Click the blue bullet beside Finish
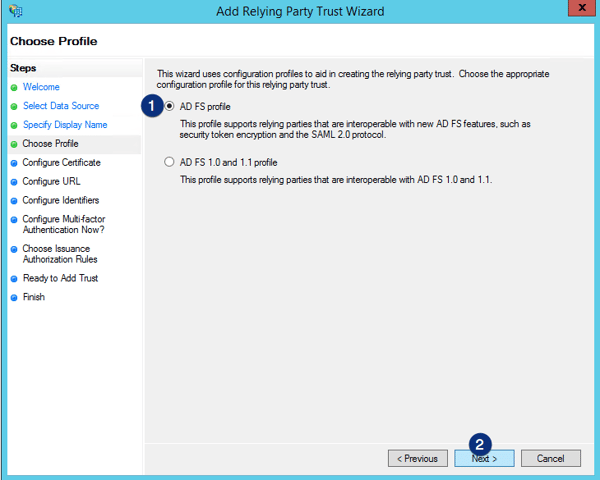Image resolution: width=600 pixels, height=480 pixels. coord(14,297)
